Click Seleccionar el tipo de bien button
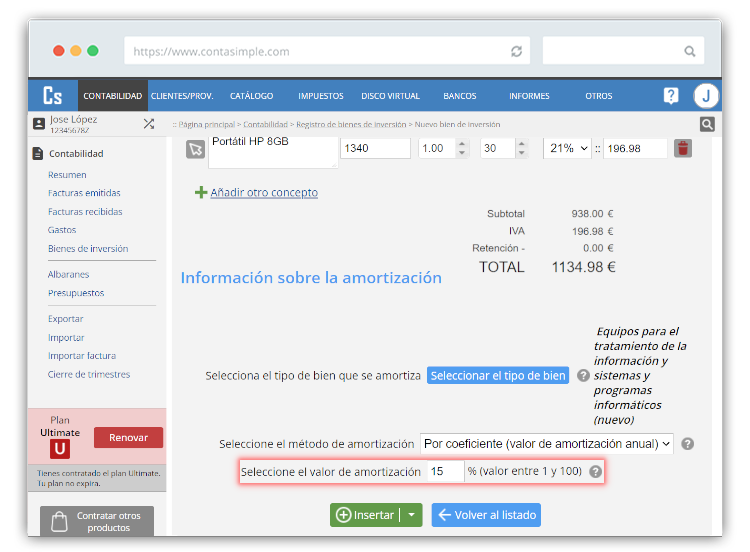The image size is (750, 552). (497, 375)
